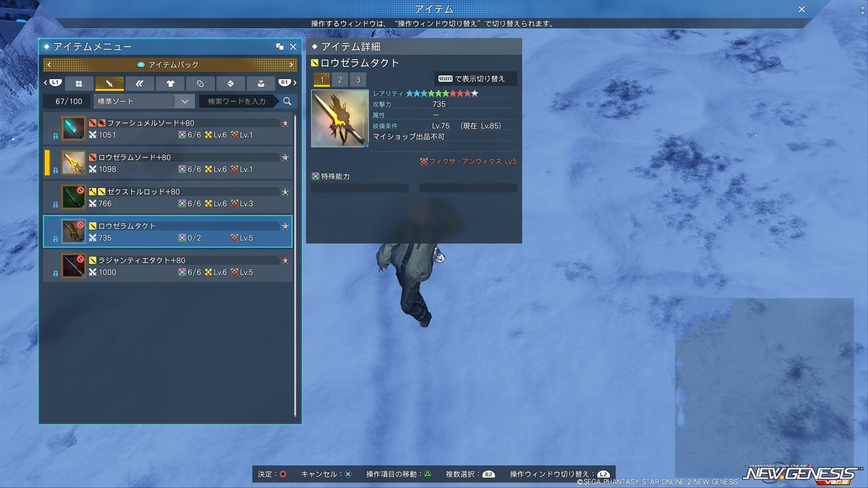The image size is (868, 488).
Task: Click 操作項目の移動 triangle prompt
Action: tap(428, 474)
